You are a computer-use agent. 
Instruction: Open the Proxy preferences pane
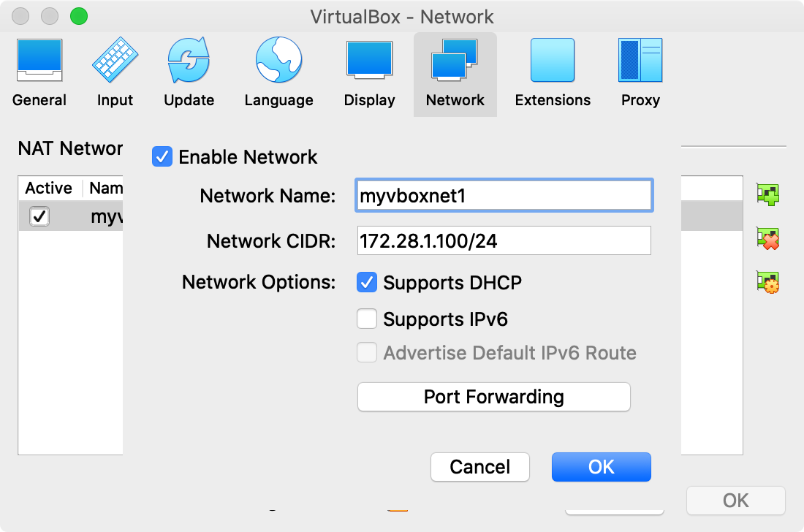click(640, 73)
